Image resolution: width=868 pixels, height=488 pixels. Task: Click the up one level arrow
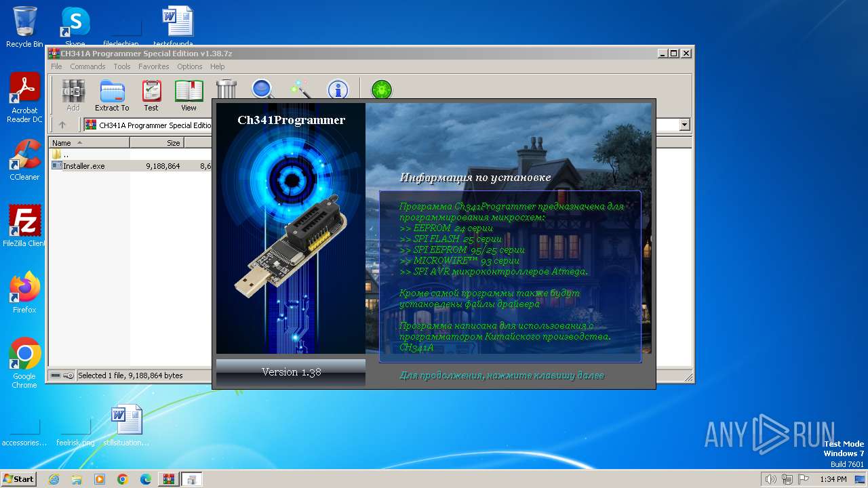click(x=62, y=125)
